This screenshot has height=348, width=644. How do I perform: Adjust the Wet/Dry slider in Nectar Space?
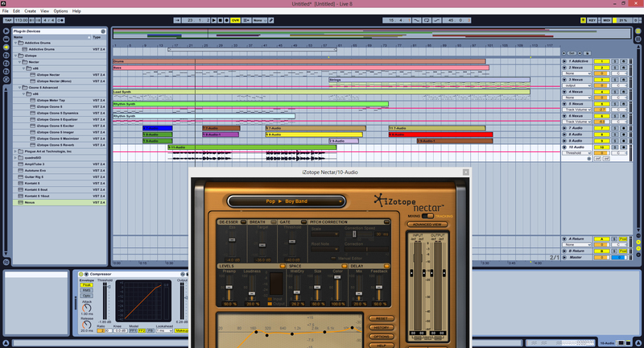click(x=296, y=292)
